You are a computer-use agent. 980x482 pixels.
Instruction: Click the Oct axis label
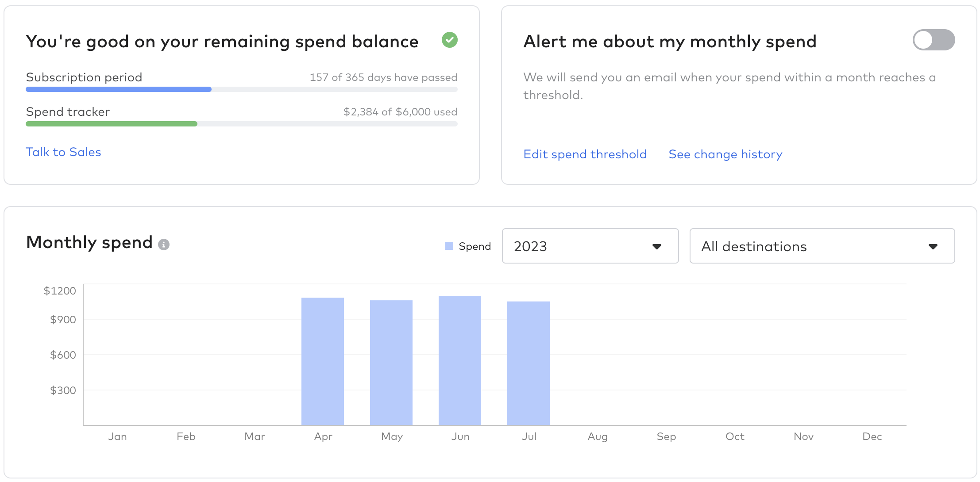735,436
